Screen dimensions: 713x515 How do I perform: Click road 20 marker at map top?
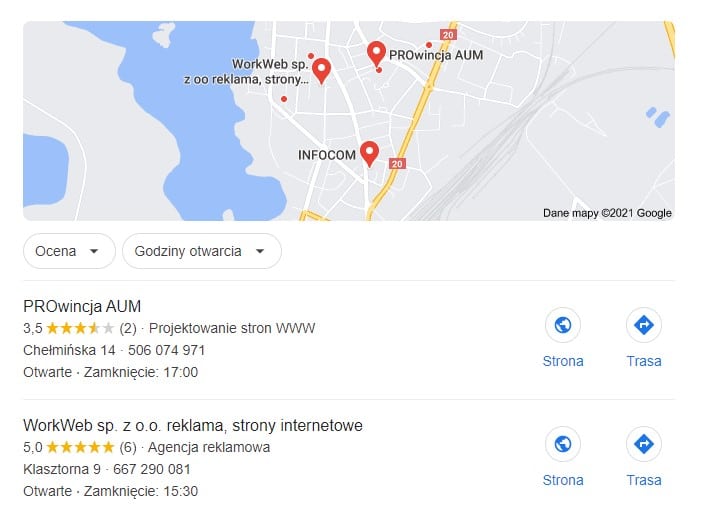tap(448, 35)
